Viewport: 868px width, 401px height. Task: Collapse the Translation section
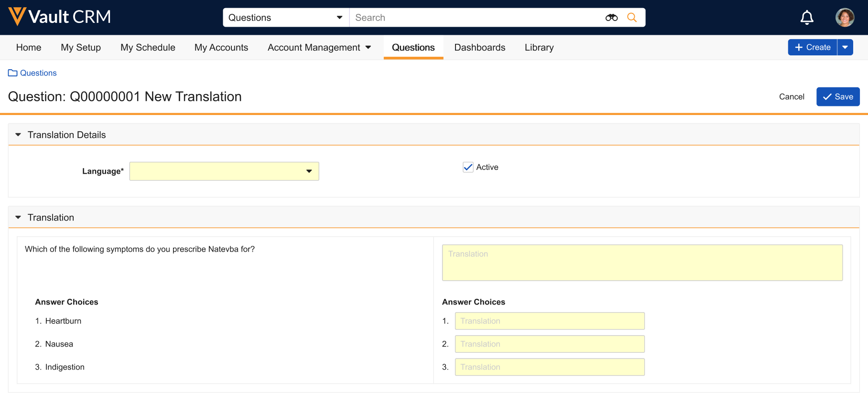18,218
